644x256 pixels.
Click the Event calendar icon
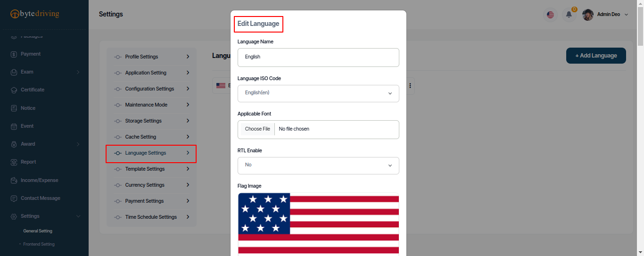tap(14, 126)
